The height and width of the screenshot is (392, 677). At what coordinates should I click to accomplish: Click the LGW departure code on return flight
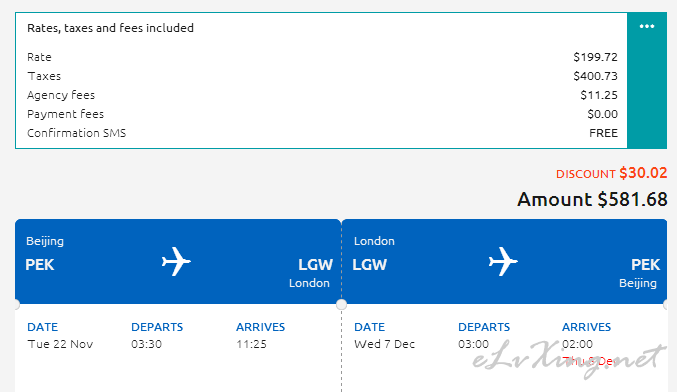click(370, 265)
